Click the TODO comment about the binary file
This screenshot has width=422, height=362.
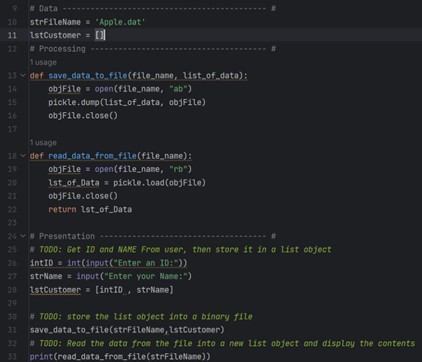click(141, 317)
